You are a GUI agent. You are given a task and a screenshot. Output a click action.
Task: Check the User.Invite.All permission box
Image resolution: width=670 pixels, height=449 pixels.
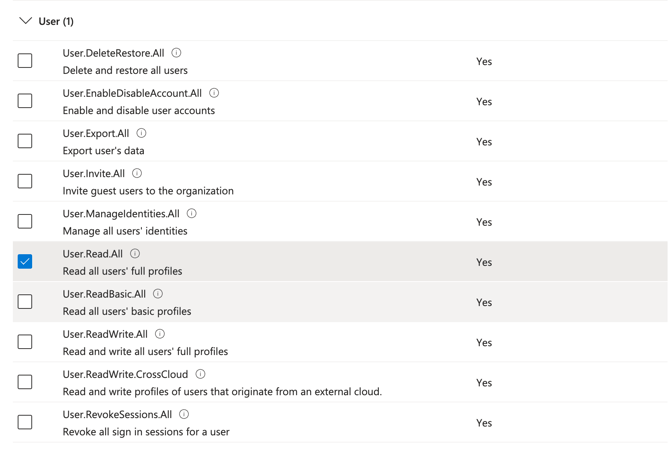coord(25,181)
